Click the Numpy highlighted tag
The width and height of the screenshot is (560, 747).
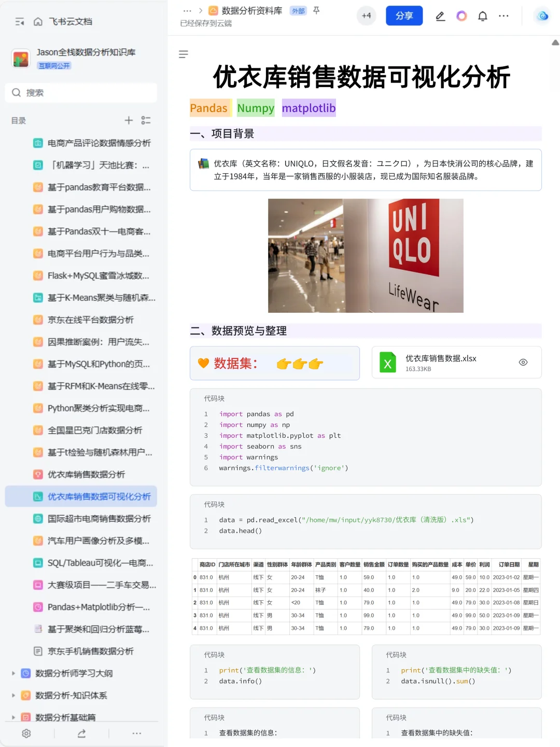(256, 108)
